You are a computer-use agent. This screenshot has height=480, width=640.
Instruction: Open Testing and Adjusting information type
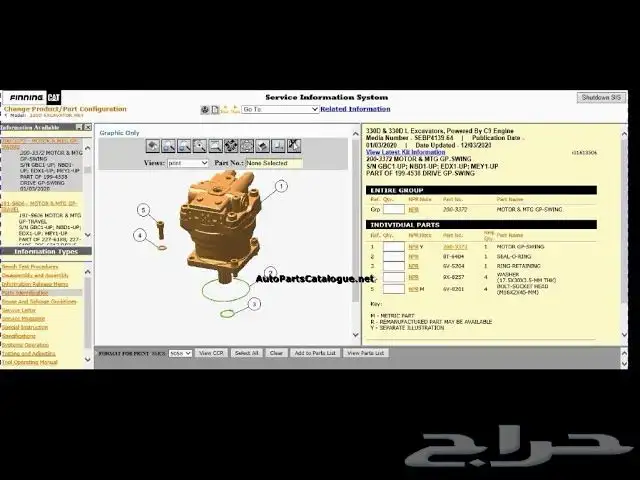(28, 353)
